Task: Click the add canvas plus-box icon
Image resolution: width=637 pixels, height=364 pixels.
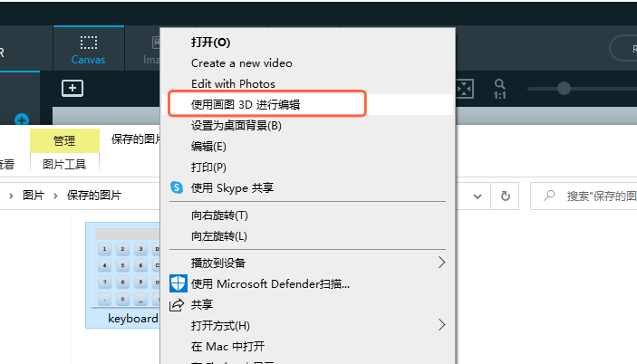Action: click(72, 88)
